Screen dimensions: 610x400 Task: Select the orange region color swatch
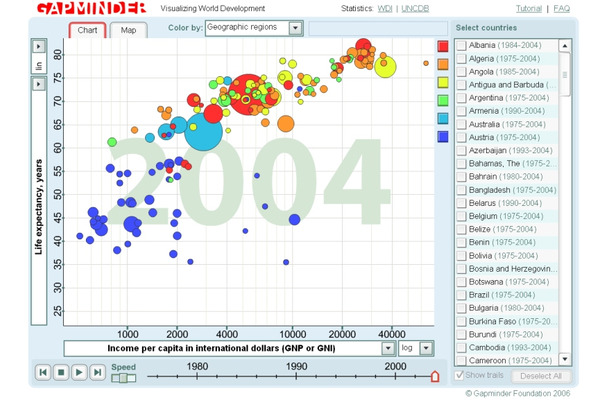tap(443, 64)
